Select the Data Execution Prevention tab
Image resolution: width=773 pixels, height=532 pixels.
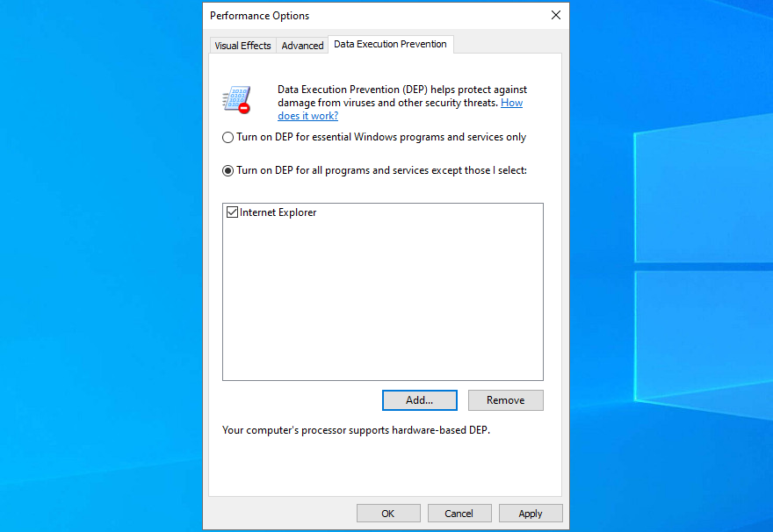[390, 44]
